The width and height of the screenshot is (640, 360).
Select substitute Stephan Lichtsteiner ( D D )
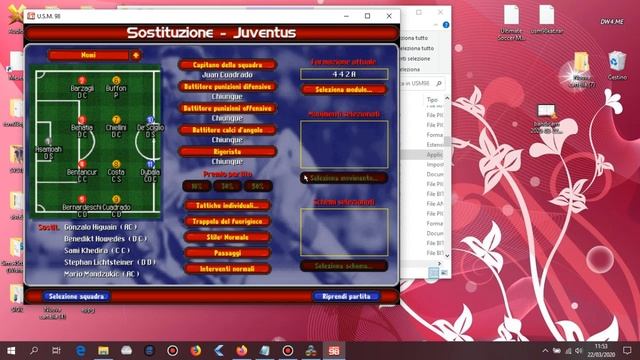[x=109, y=262]
